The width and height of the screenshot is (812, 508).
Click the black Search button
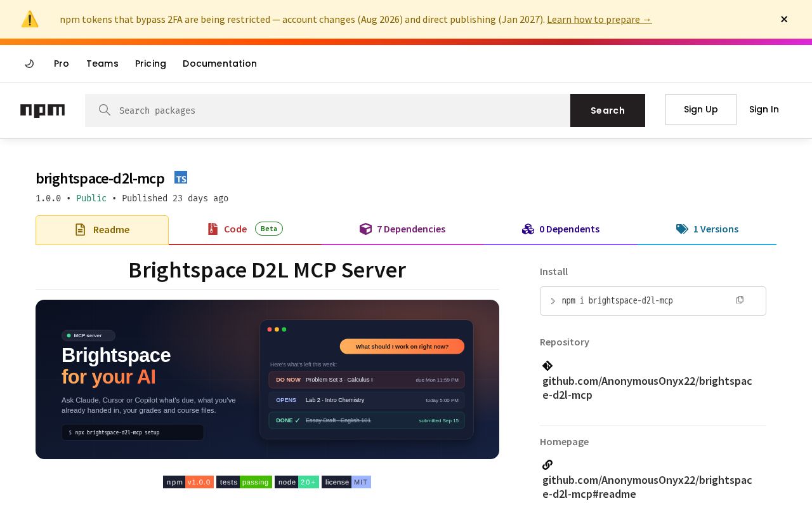click(x=608, y=110)
